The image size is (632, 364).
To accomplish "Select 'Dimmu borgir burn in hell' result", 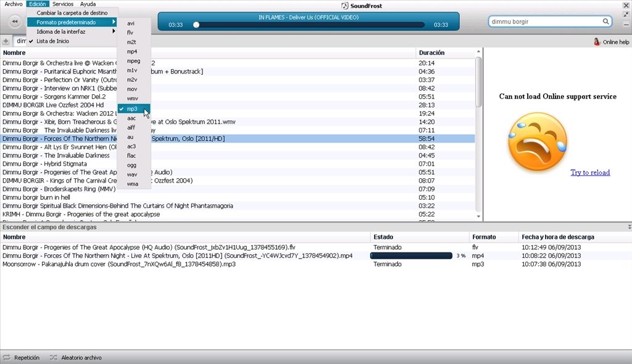I will coord(238,197).
